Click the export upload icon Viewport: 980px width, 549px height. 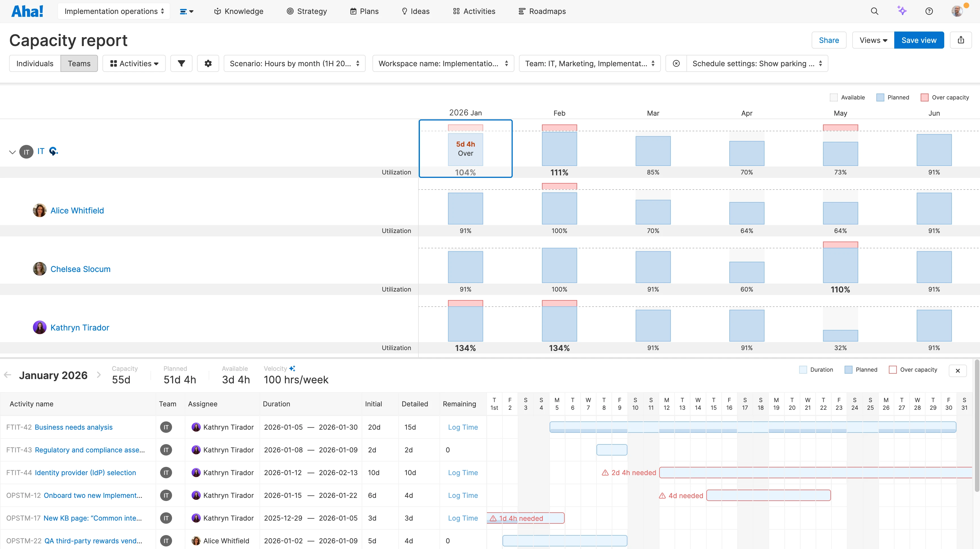coord(961,40)
